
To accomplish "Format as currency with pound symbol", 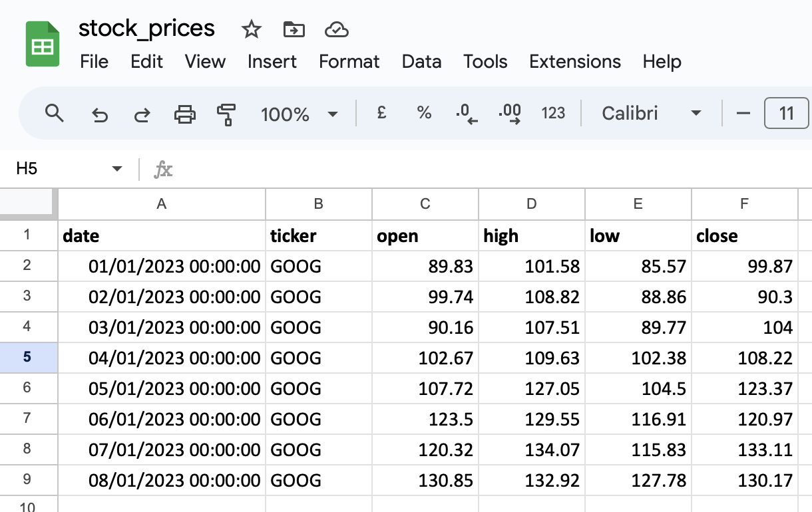I will [x=381, y=114].
